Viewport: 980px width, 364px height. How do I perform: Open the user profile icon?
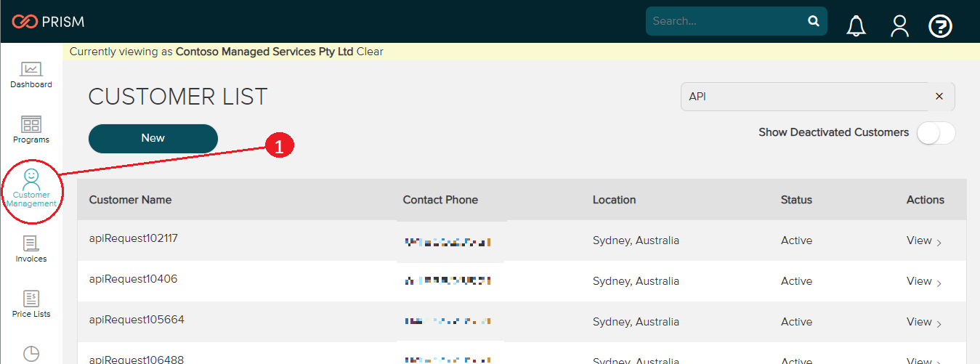tap(900, 26)
